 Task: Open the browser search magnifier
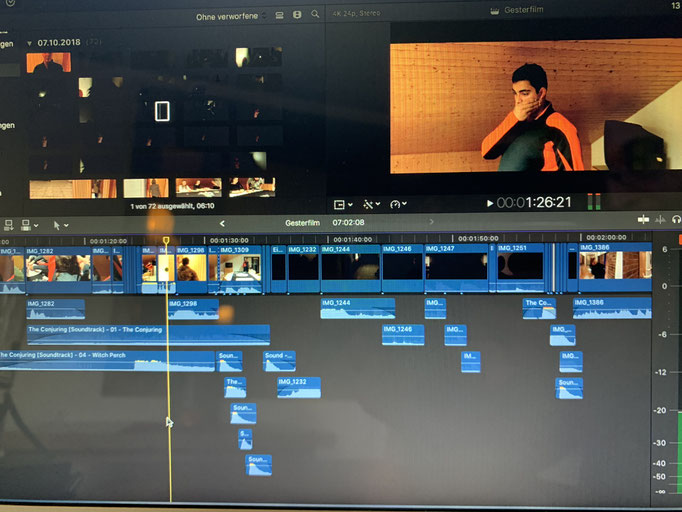(315, 14)
